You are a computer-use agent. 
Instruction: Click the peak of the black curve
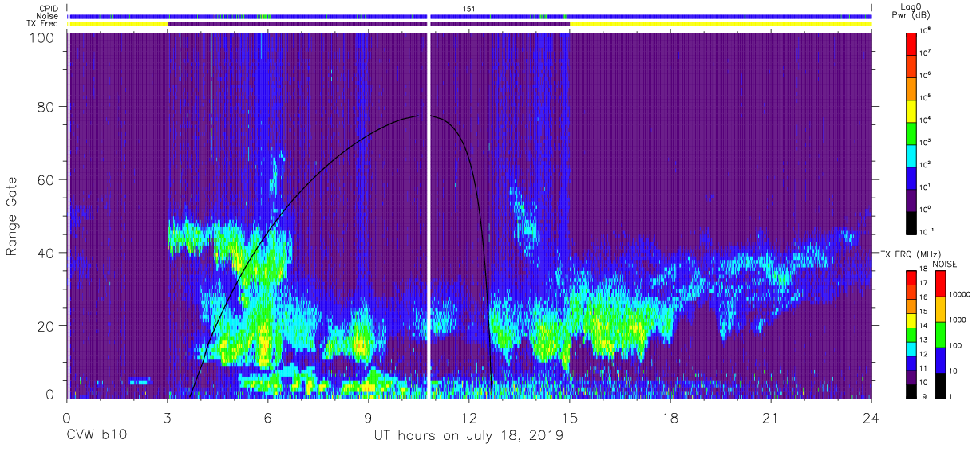[x=425, y=116]
